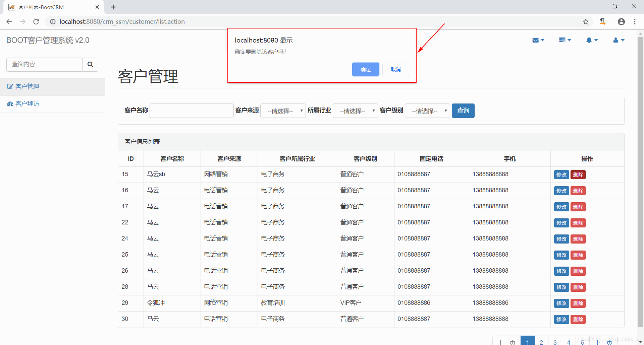Screen dimensions: 644x345
Task: Click the 教育培训 industry cell
Action: pos(297,303)
